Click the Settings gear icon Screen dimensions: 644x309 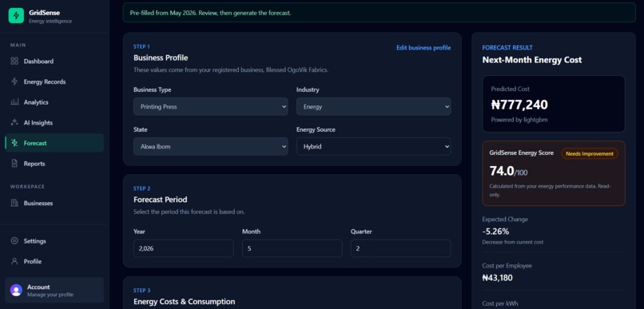[x=14, y=241]
